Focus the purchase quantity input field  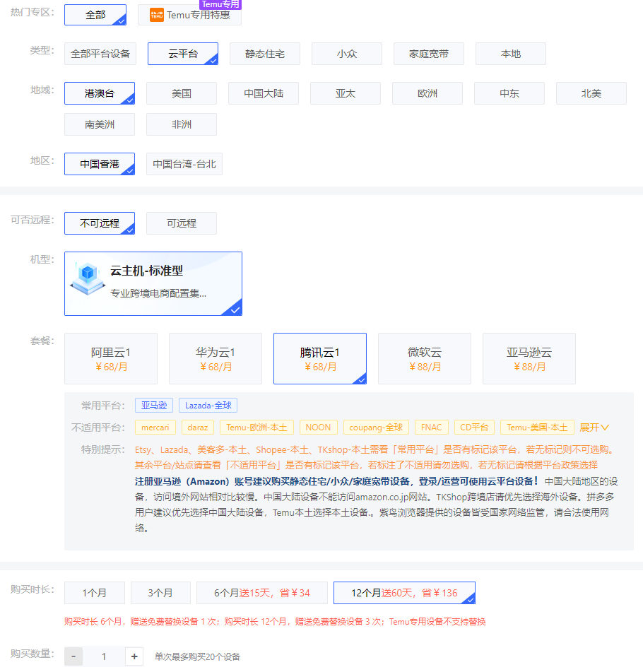[x=104, y=656]
